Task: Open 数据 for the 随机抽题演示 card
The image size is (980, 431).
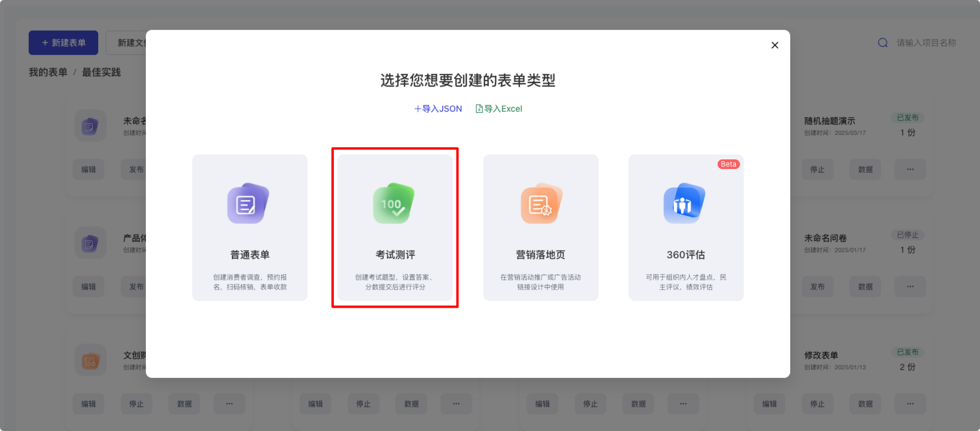Action: click(865, 170)
